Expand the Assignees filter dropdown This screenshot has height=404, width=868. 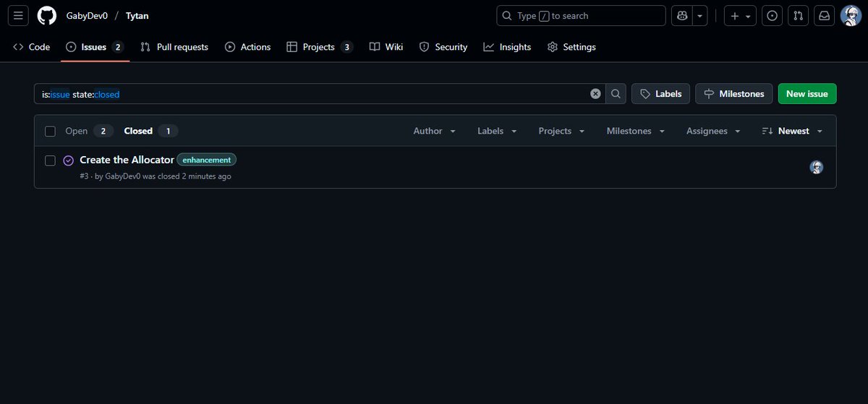click(714, 131)
